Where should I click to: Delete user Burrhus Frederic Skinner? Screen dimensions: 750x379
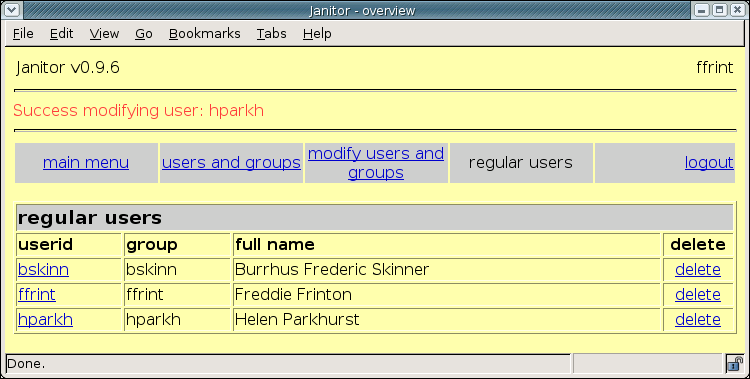tap(698, 269)
